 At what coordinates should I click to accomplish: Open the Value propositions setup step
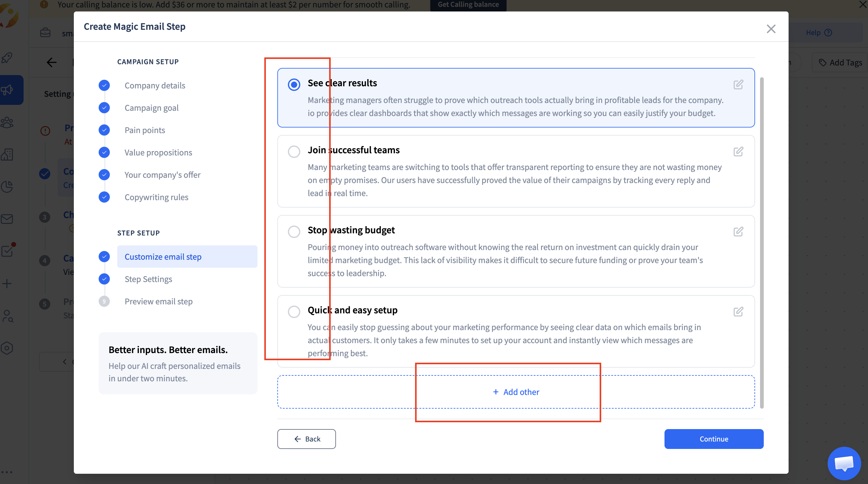(158, 152)
